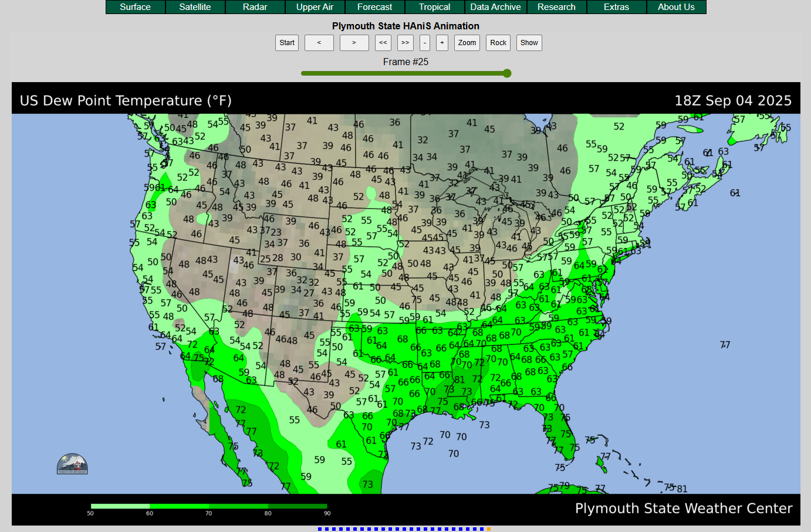Switch to the Tropical section

point(434,7)
